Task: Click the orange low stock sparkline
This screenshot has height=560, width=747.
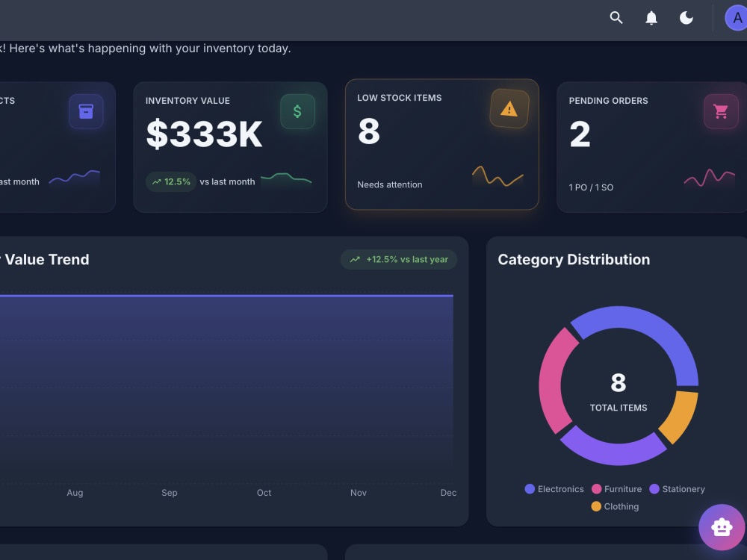Action: [x=498, y=175]
